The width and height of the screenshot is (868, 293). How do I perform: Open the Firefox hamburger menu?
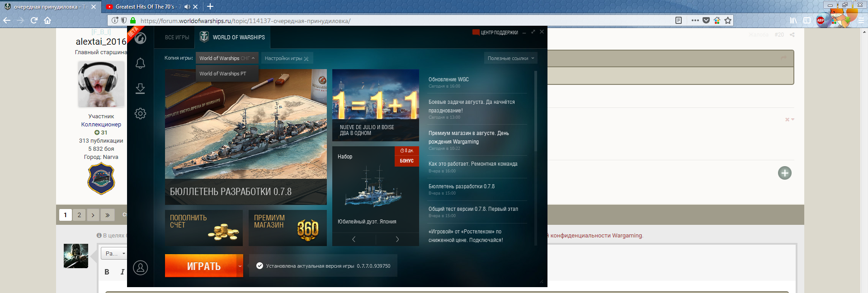(x=861, y=20)
